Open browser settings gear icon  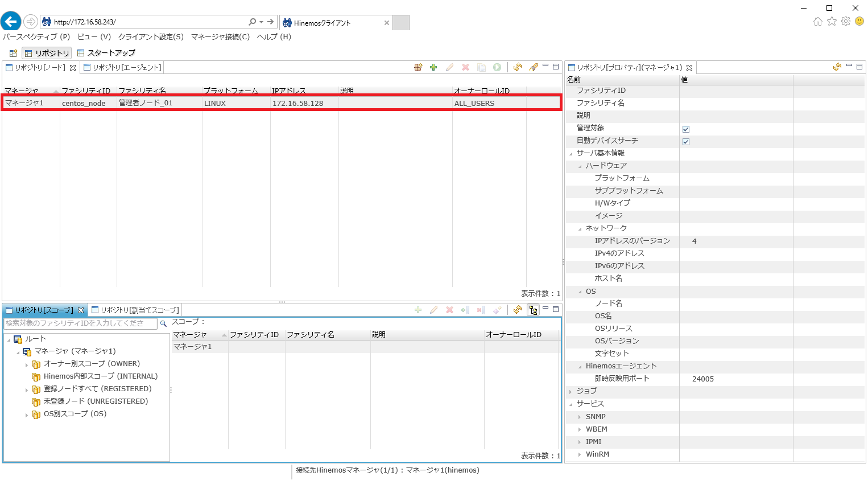click(846, 21)
